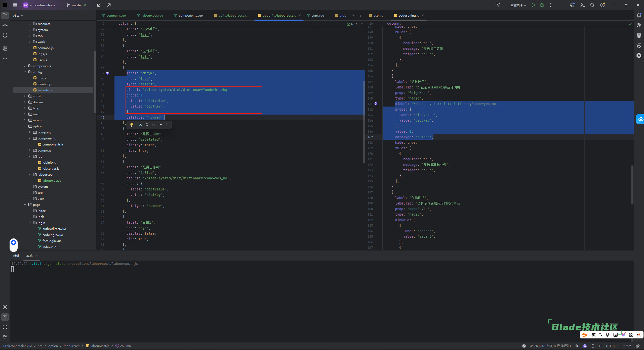Click the 重构 refactor button
Screen dimensions: 644x350
(x=139, y=125)
